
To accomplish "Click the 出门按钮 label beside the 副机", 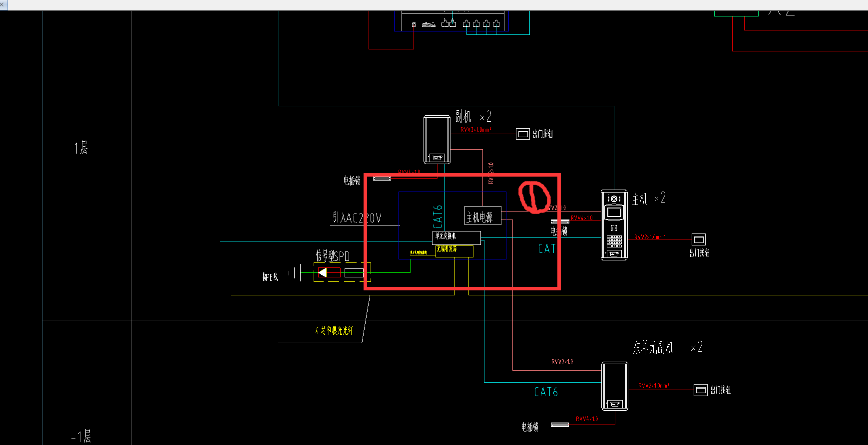I will (x=543, y=134).
